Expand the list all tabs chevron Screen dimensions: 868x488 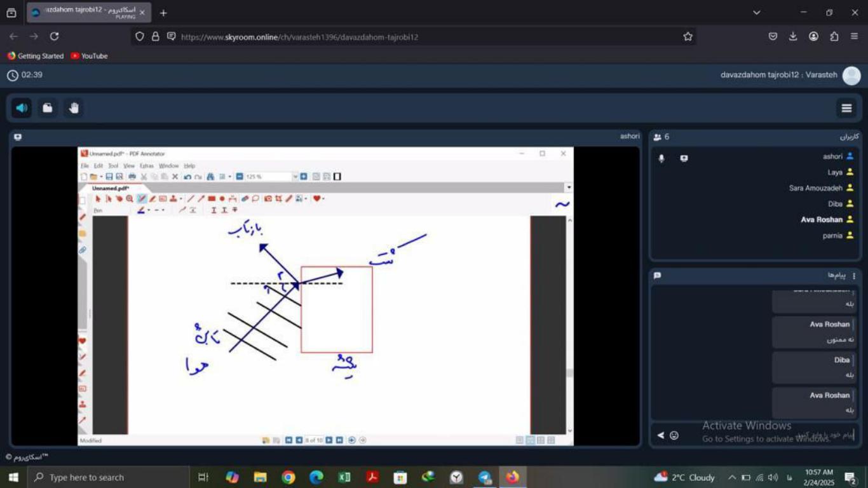point(756,13)
